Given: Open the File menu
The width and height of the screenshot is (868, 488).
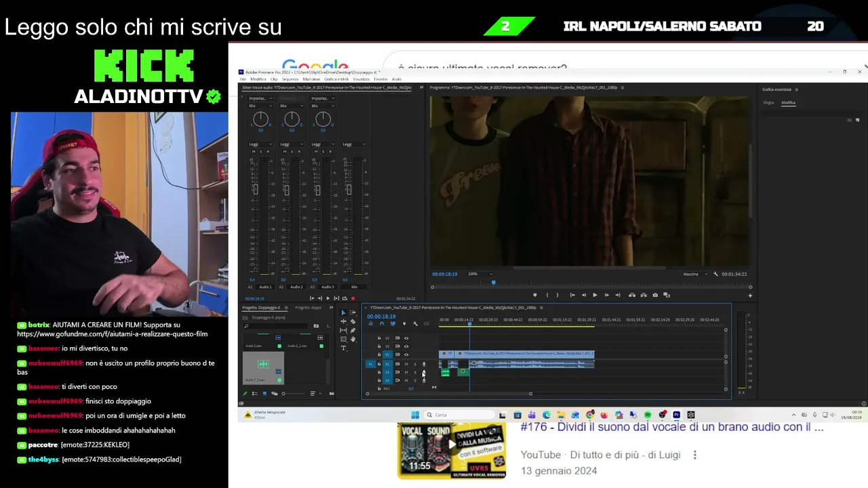Looking at the screenshot, I should coord(243,79).
